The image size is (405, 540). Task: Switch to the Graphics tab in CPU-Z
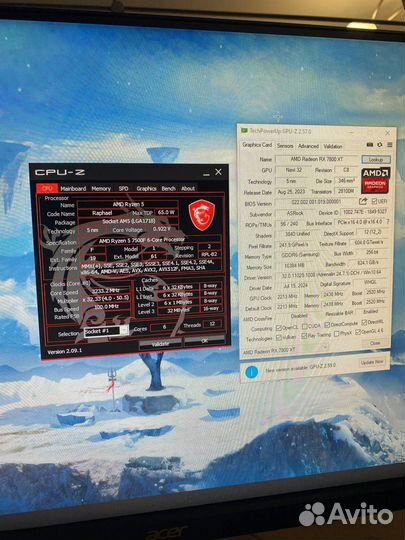(146, 188)
